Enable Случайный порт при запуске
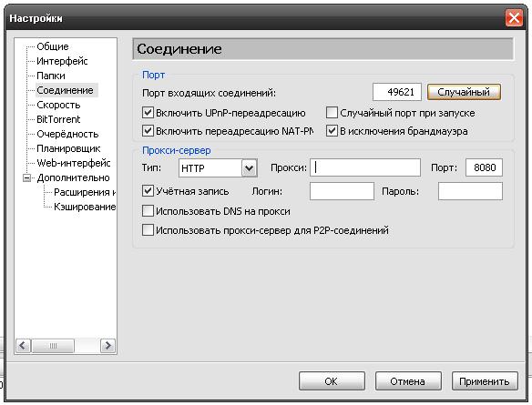Viewport: 532px width, 405px height. [332, 112]
